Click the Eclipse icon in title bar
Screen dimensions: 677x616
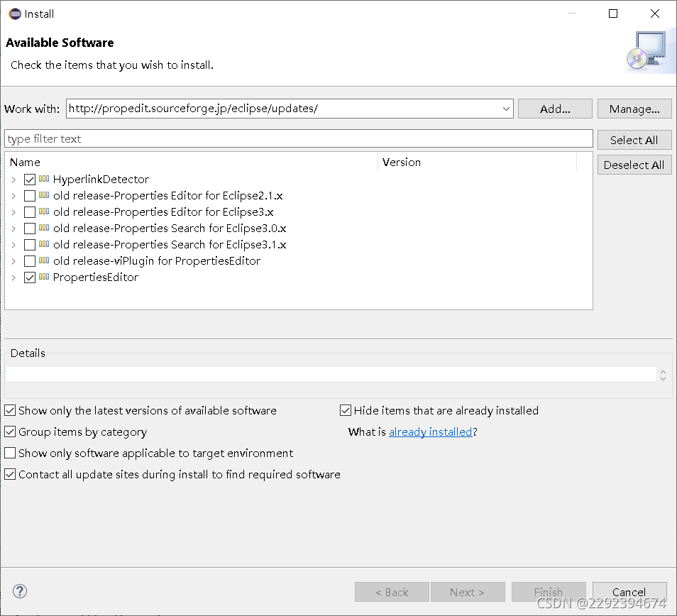coord(15,13)
